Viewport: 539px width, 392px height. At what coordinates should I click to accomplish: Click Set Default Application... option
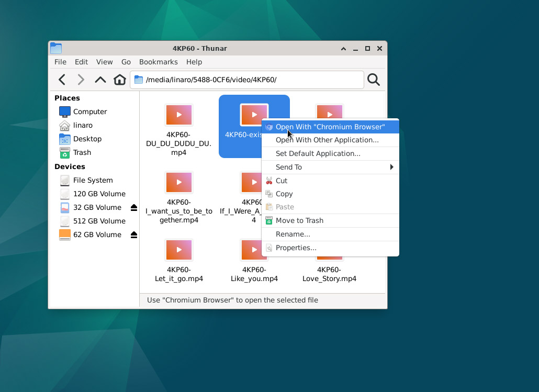coord(318,153)
